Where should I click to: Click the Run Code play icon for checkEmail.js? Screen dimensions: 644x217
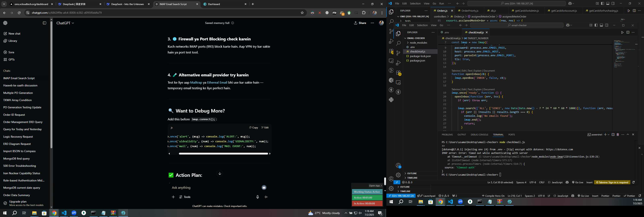point(622,33)
